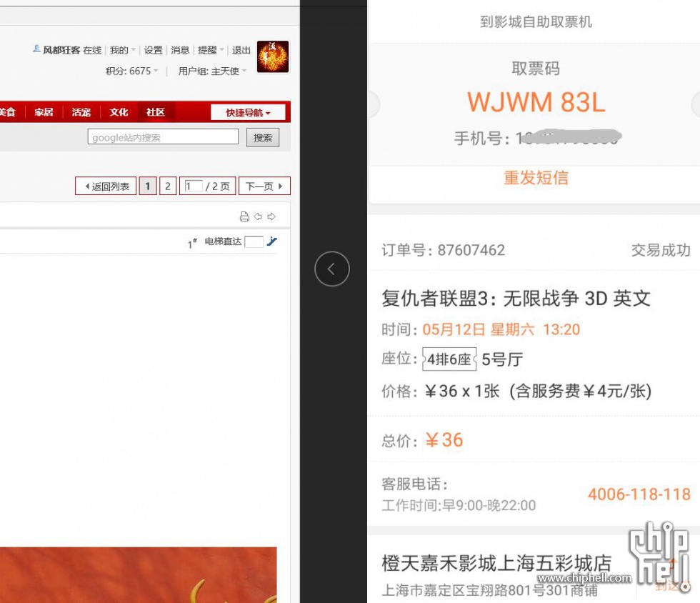Expand the 提醒 notifications dropdown
This screenshot has width=700, height=603.
coord(211,50)
